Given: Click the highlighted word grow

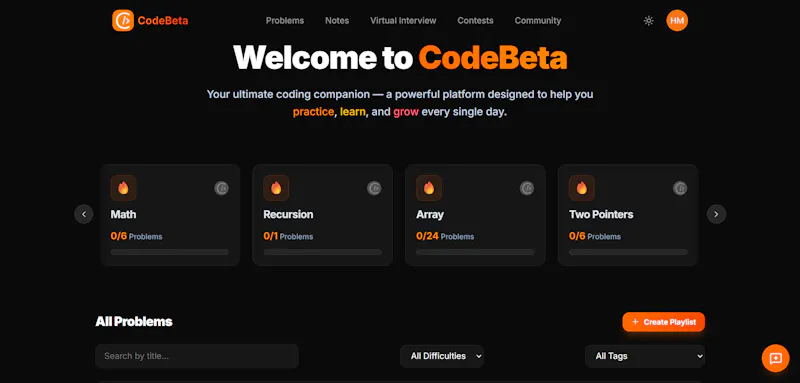Looking at the screenshot, I should (x=406, y=112).
